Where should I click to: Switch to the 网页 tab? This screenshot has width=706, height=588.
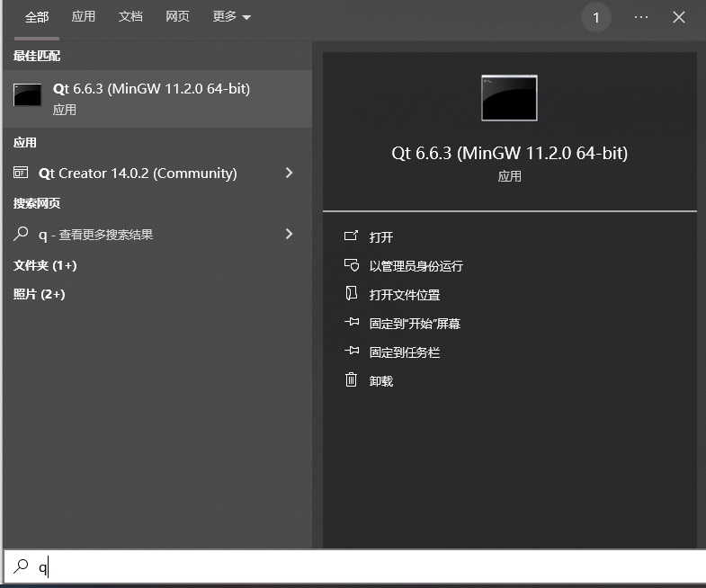coord(177,17)
